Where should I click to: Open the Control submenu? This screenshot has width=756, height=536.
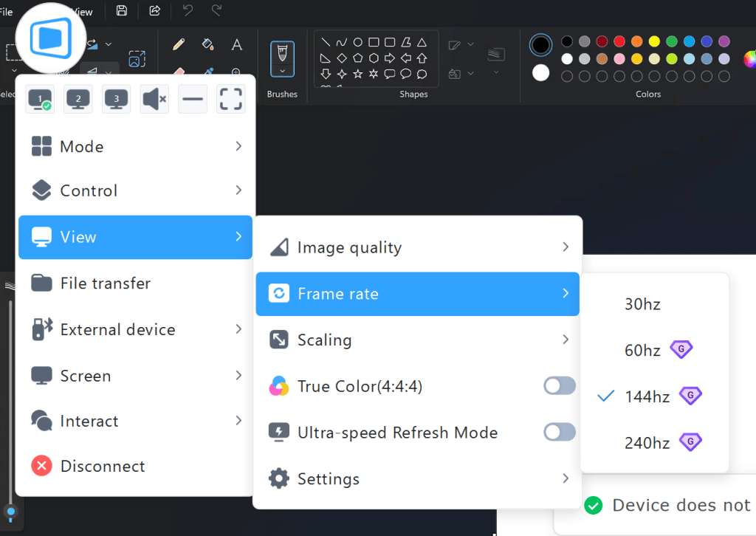click(136, 191)
